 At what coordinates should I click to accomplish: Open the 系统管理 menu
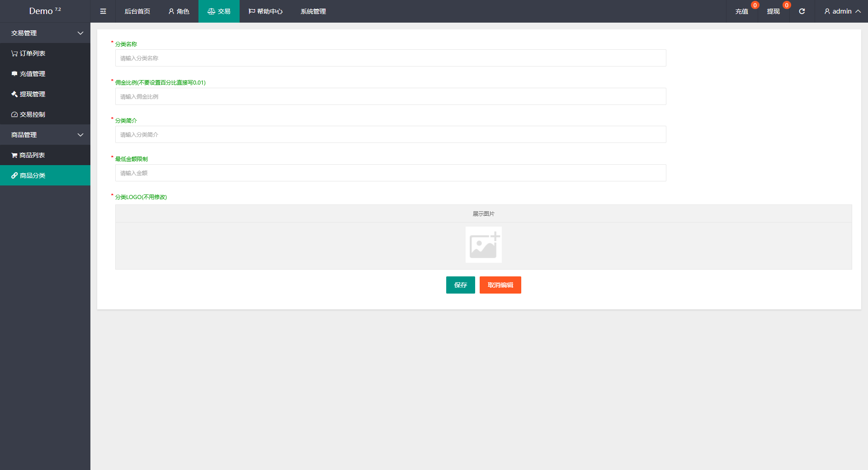[x=313, y=11]
